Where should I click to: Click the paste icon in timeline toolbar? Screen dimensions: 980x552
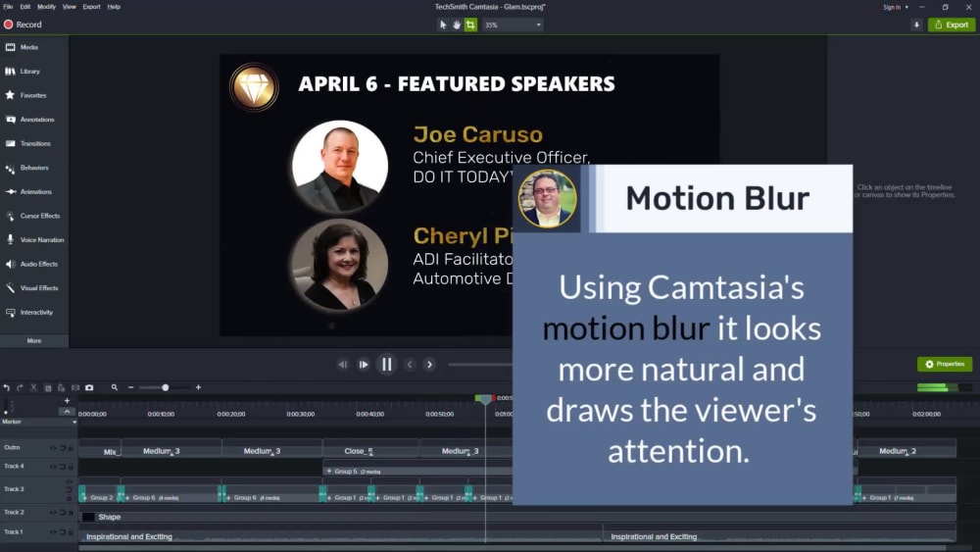point(61,387)
